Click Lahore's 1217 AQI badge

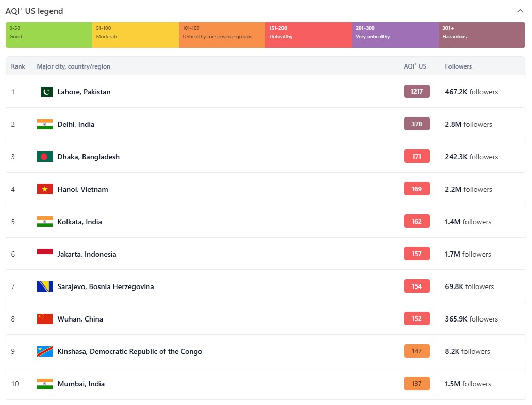(x=417, y=92)
